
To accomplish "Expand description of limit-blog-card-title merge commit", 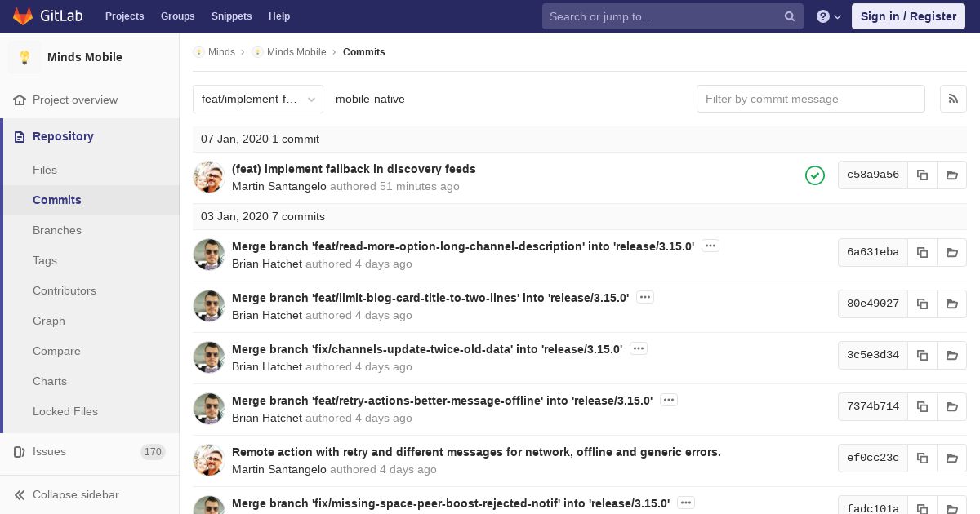I will [645, 297].
